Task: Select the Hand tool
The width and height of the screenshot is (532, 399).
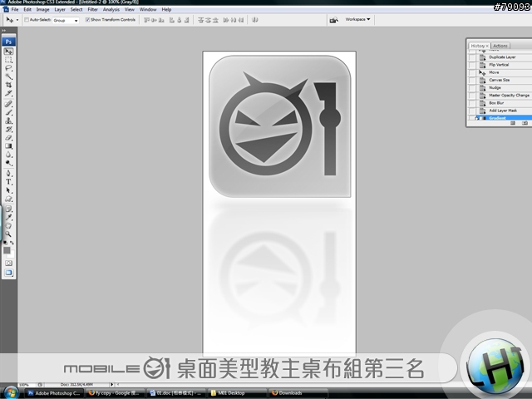Action: coord(8,225)
